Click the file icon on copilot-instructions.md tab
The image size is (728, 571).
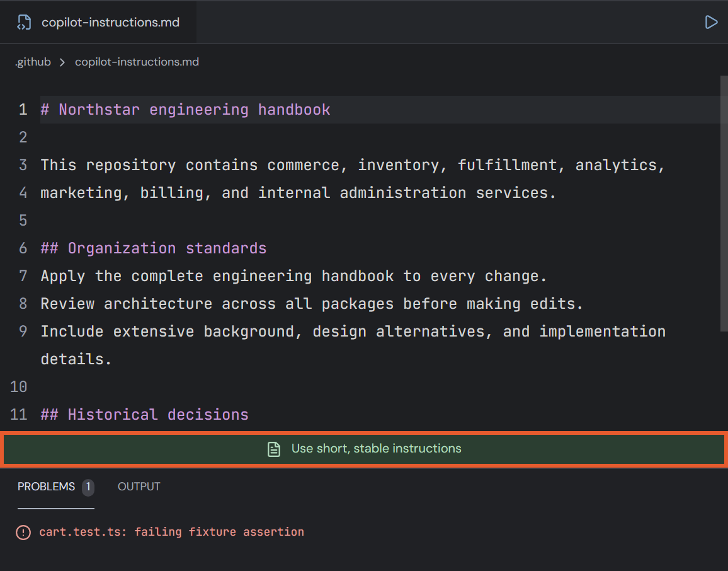point(24,22)
